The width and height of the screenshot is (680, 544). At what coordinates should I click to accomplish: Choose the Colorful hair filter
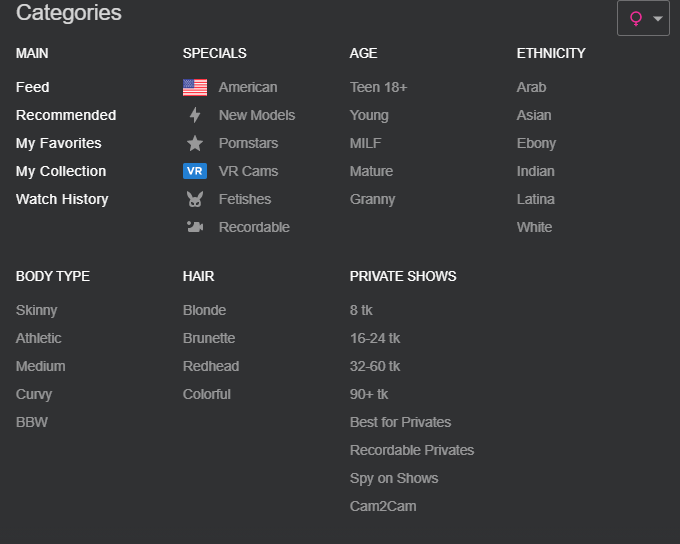tap(207, 394)
